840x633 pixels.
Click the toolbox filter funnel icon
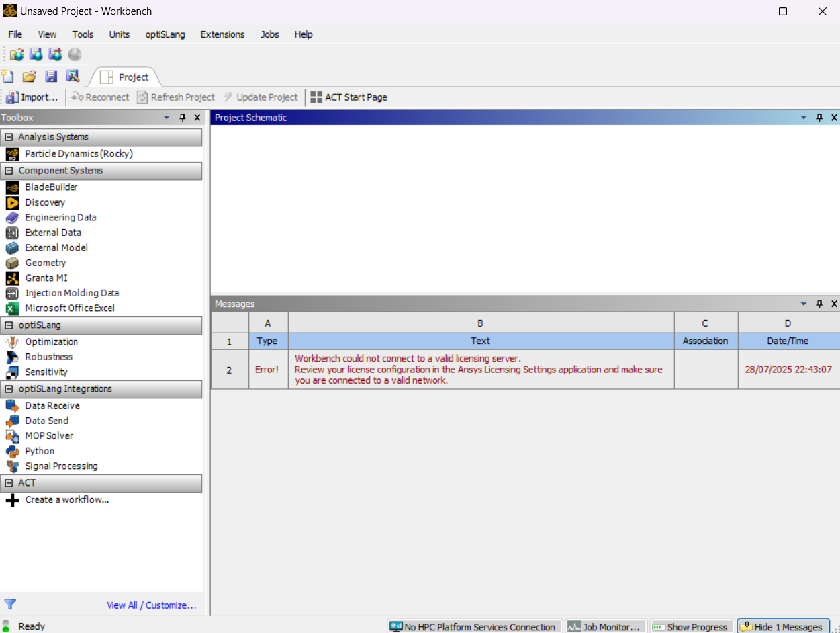click(10, 604)
